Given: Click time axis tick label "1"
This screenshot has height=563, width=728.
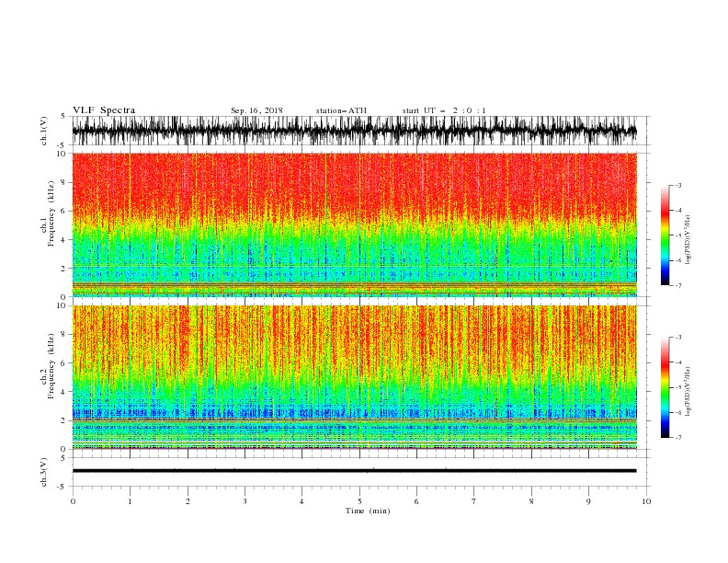Looking at the screenshot, I should [x=130, y=501].
